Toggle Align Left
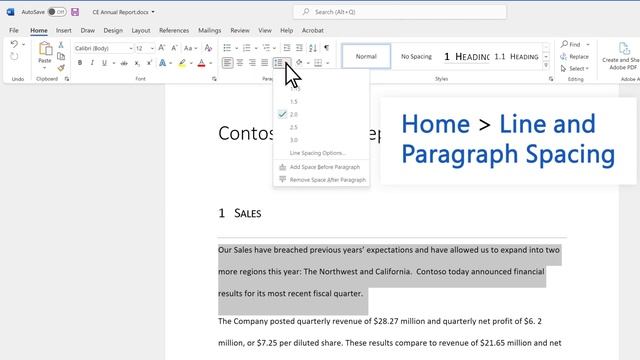Image resolution: width=640 pixels, height=360 pixels. tap(227, 63)
